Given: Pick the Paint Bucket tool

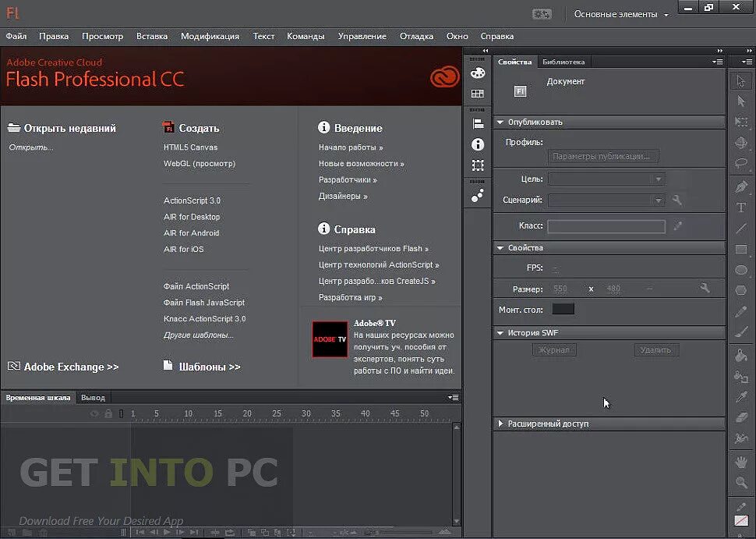Looking at the screenshot, I should click(x=741, y=356).
